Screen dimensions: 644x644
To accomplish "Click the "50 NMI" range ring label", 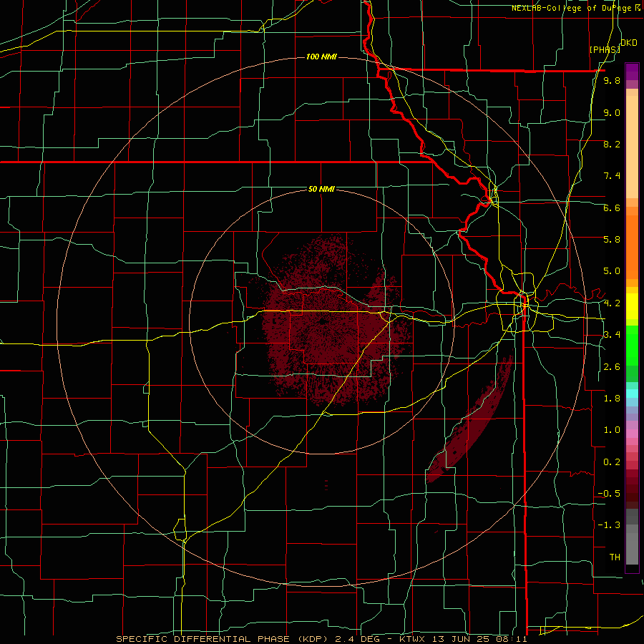I will 321,189.
